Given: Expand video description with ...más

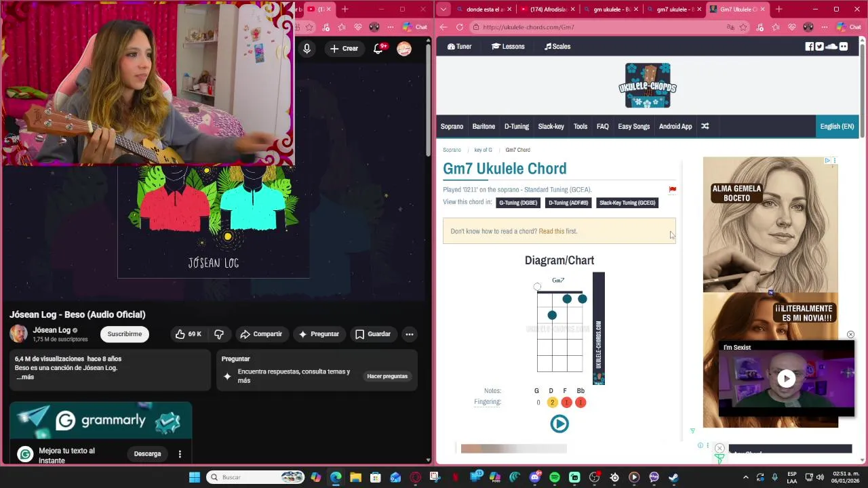Looking at the screenshot, I should click(25, 377).
